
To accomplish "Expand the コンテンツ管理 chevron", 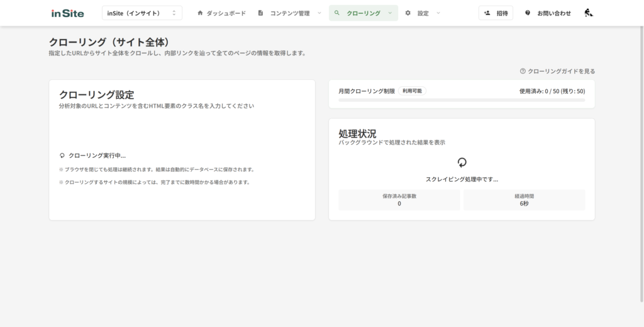I will coord(319,13).
